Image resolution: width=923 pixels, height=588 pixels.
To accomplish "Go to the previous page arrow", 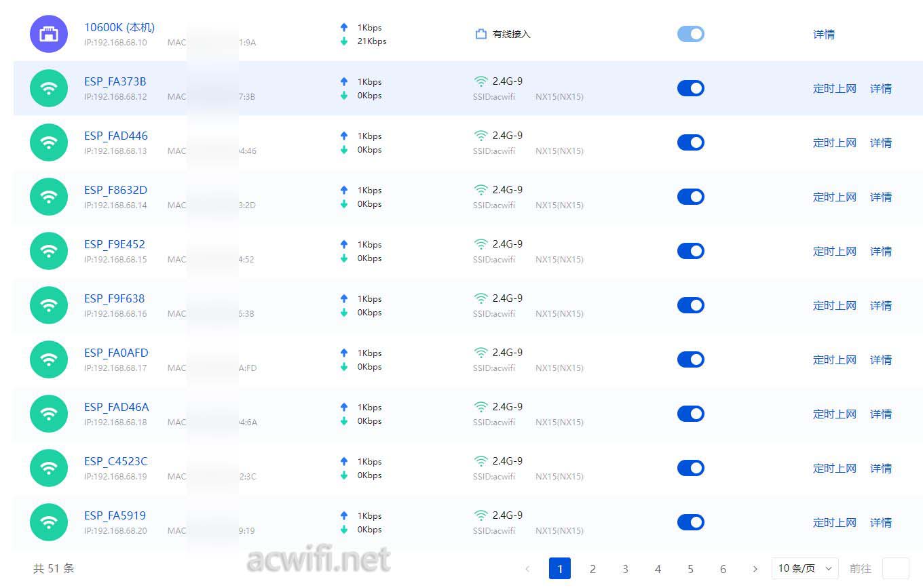I will pyautogui.click(x=527, y=569).
